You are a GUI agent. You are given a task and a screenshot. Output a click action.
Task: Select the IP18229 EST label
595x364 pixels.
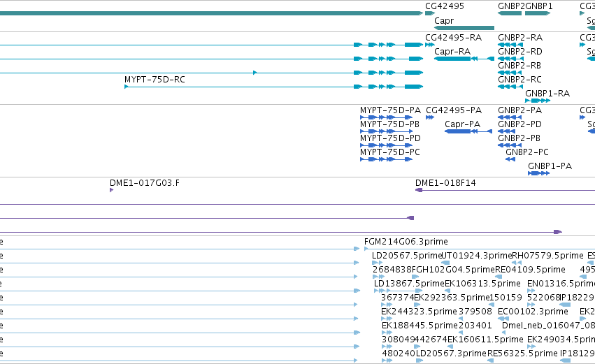[x=577, y=298]
